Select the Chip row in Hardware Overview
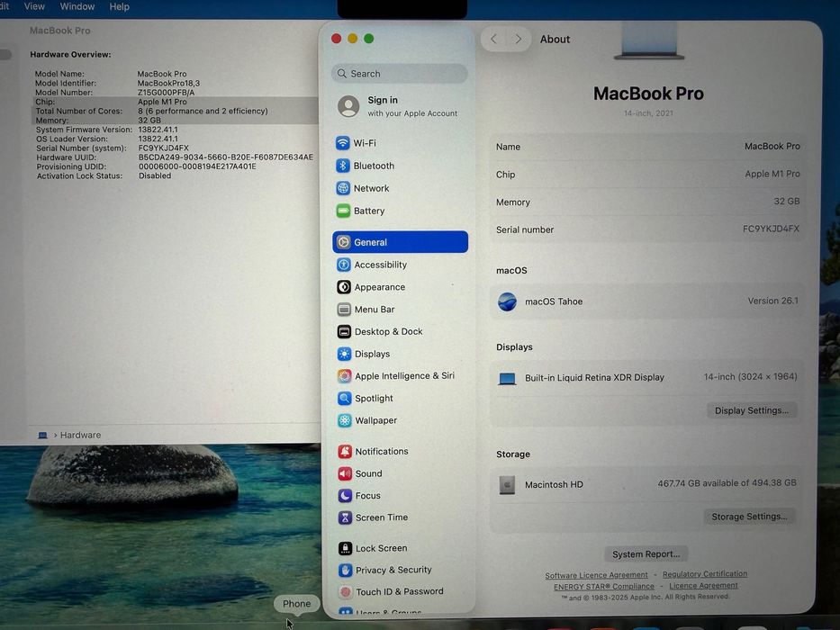 coord(175,102)
